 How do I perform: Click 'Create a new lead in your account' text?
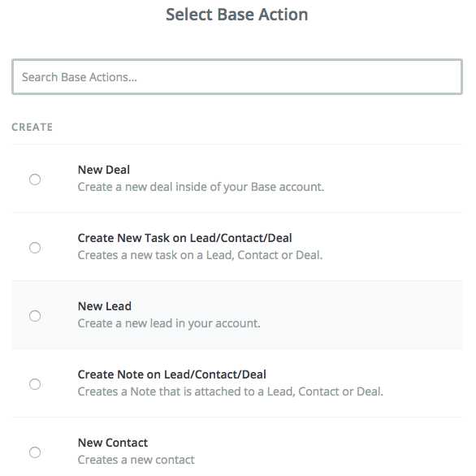(169, 323)
